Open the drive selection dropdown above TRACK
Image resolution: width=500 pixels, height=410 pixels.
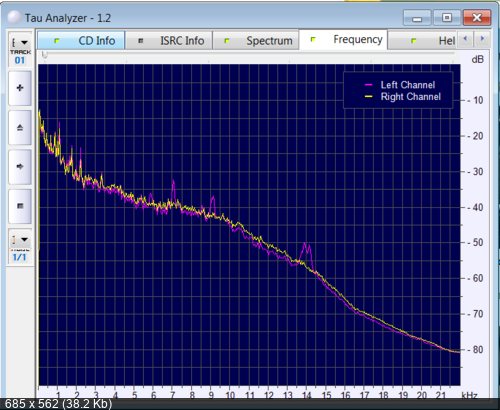20,42
